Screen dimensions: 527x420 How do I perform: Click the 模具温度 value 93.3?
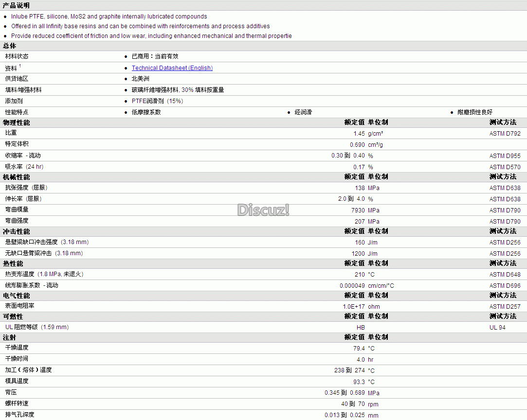coord(359,382)
